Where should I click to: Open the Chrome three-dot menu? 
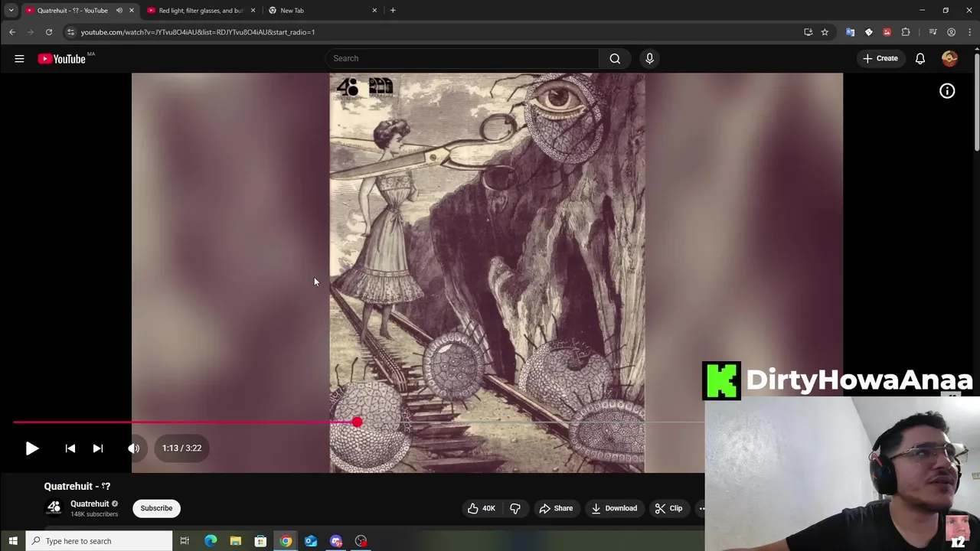[969, 32]
